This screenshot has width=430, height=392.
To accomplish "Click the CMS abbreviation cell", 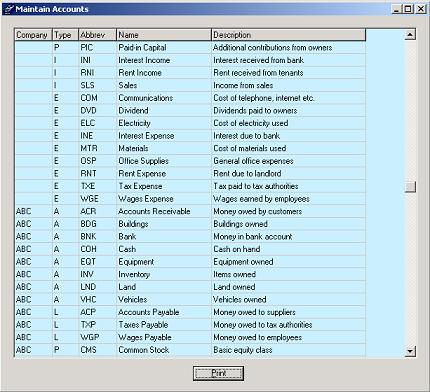I will click(97, 350).
